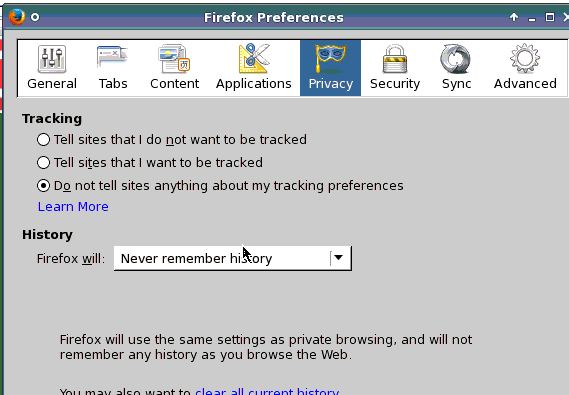Open the 'Firefox will' history combo box
The width and height of the screenshot is (569, 395).
(233, 258)
